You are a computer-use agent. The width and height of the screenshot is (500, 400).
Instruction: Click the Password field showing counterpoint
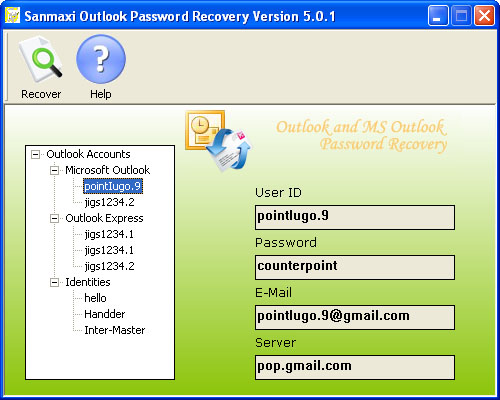tap(355, 267)
